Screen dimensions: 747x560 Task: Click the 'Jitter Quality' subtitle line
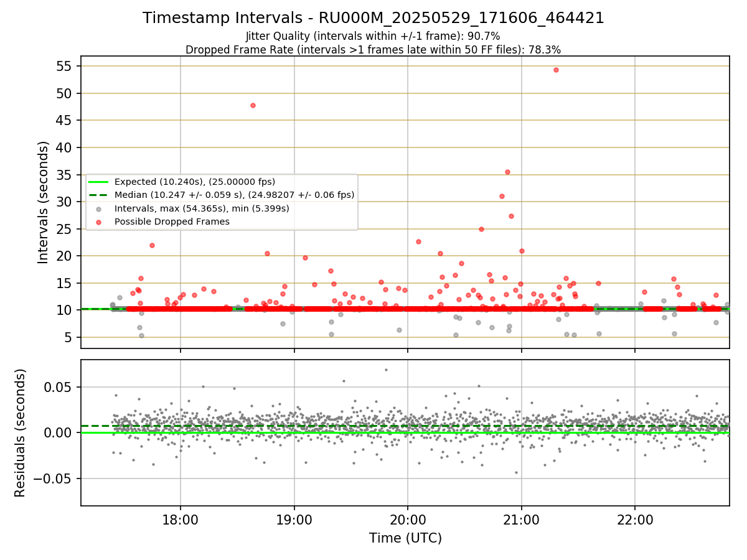tap(373, 36)
